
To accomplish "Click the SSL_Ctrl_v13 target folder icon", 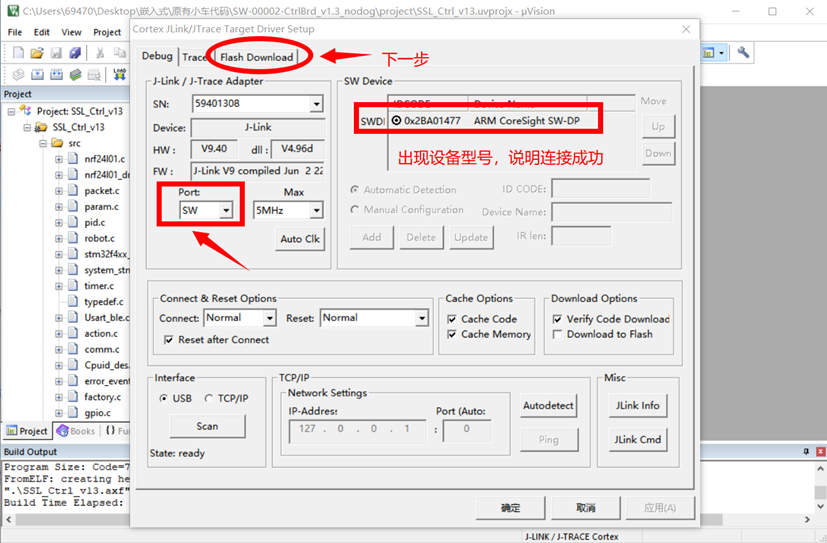I will 41,127.
